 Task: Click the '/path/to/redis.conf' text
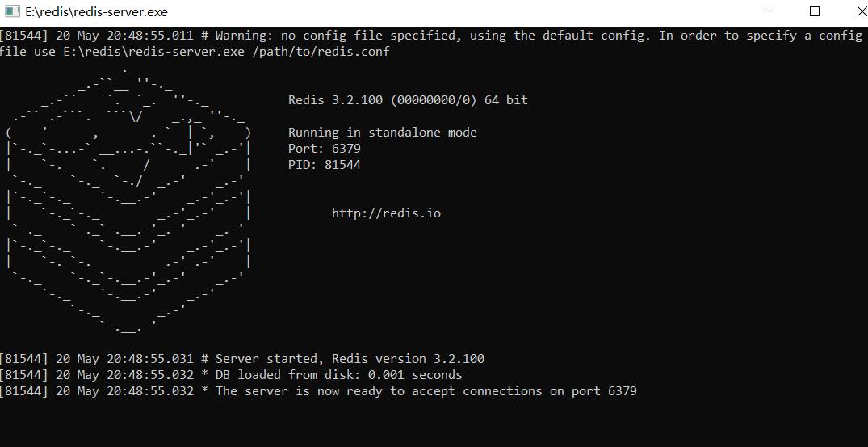pyautogui.click(x=321, y=52)
